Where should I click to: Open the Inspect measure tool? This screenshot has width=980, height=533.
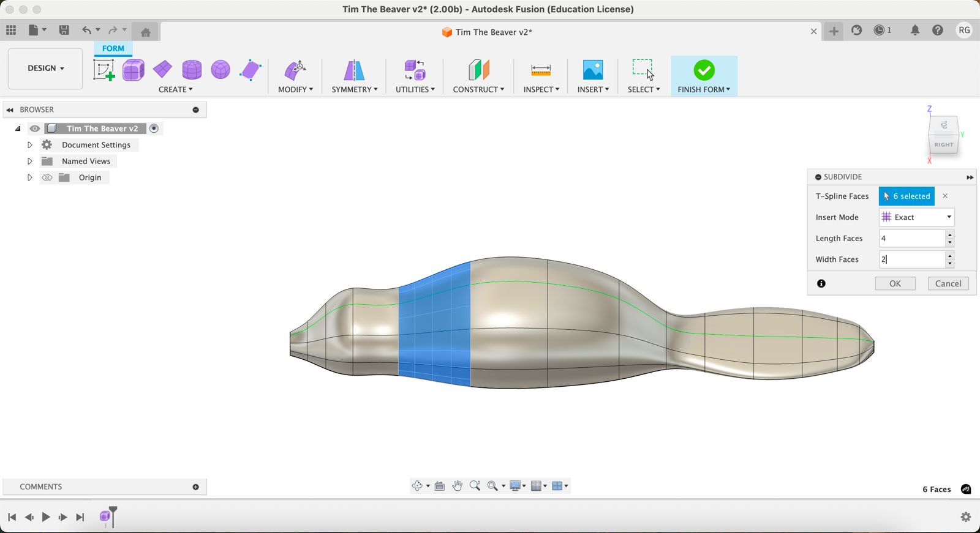pos(540,70)
